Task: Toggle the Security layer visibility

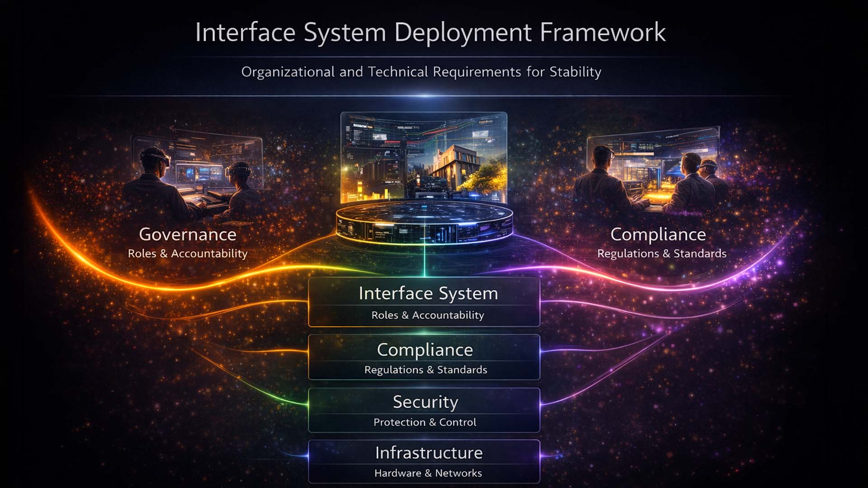Action: 424,410
